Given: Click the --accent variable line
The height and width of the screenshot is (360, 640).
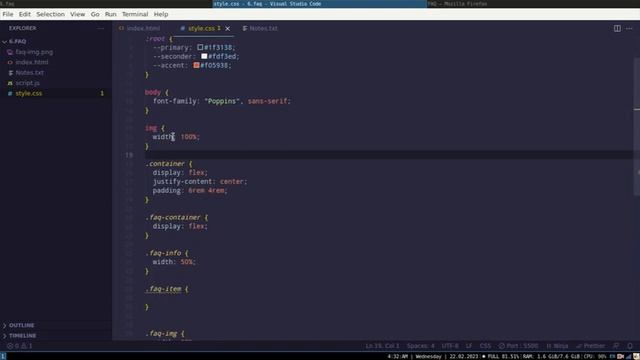Looking at the screenshot, I should pyautogui.click(x=192, y=65).
